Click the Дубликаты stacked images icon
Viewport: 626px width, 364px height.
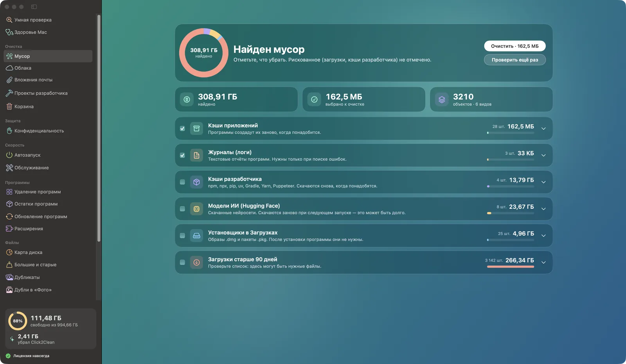tap(9, 277)
